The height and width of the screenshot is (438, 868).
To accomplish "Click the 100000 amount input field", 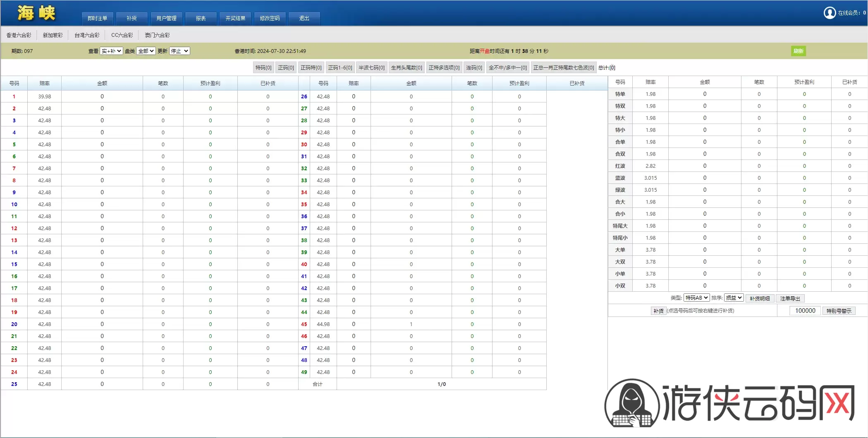I will (805, 311).
